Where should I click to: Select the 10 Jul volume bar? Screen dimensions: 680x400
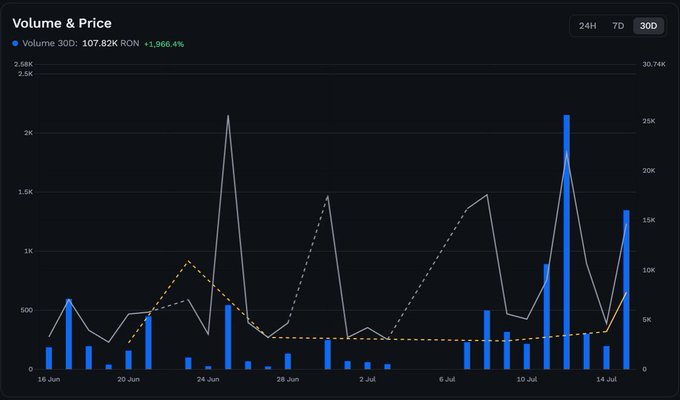[x=527, y=357]
